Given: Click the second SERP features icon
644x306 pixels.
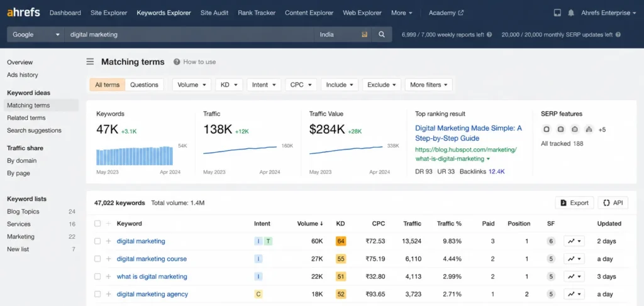Looking at the screenshot, I should 560,129.
